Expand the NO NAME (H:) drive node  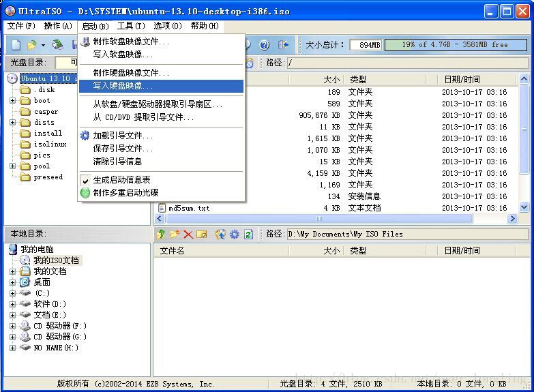[12, 348]
